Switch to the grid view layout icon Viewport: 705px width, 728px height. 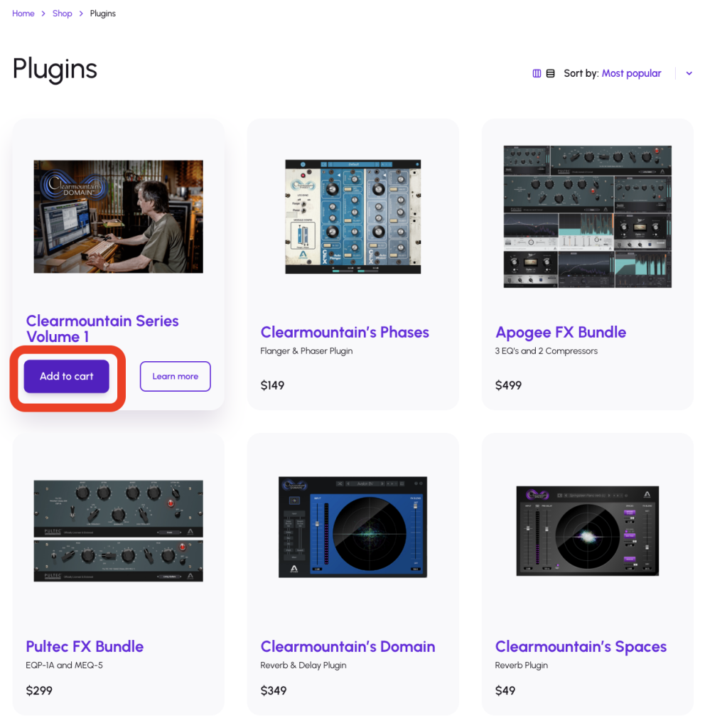point(537,73)
